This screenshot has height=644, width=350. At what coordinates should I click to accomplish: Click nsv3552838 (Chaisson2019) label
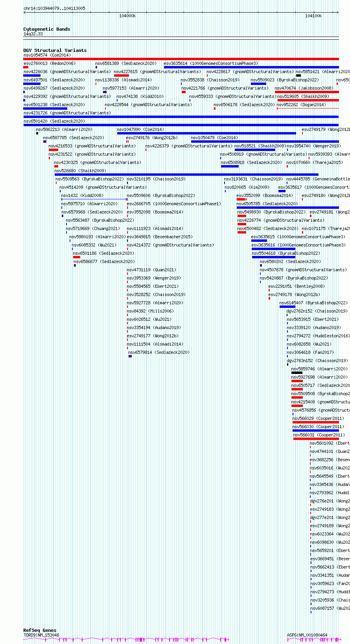[x=210, y=80]
